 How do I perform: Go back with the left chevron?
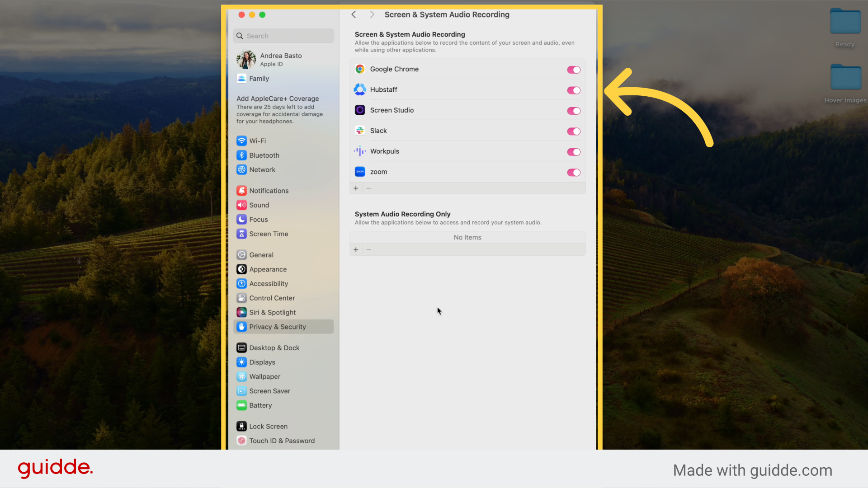(354, 14)
